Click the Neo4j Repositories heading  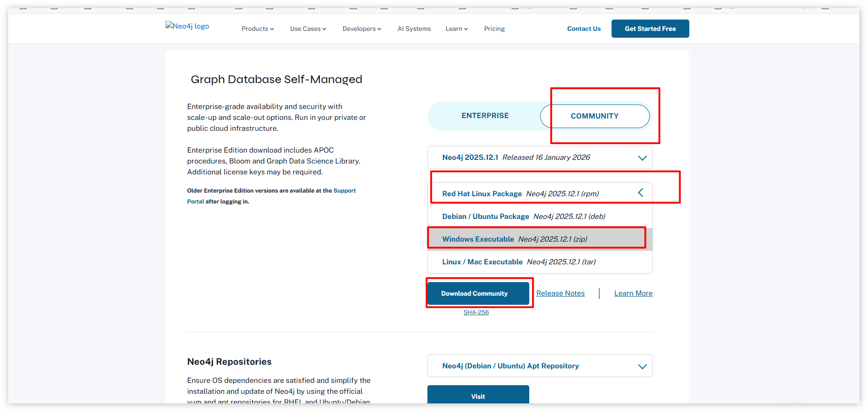point(229,362)
